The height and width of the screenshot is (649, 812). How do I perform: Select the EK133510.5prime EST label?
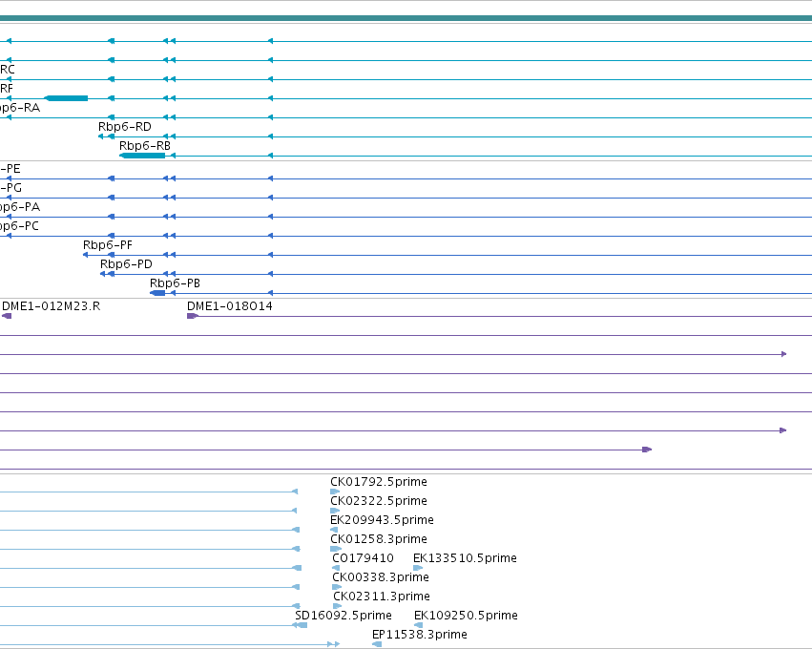(x=465, y=558)
